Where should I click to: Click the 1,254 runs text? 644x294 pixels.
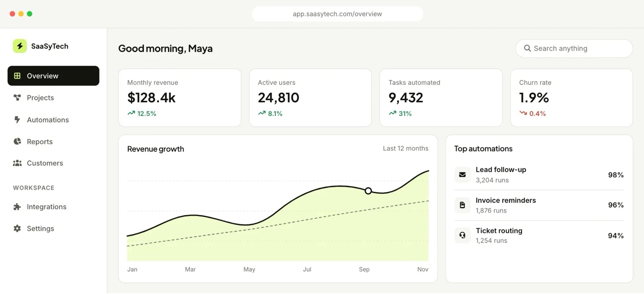(x=491, y=241)
